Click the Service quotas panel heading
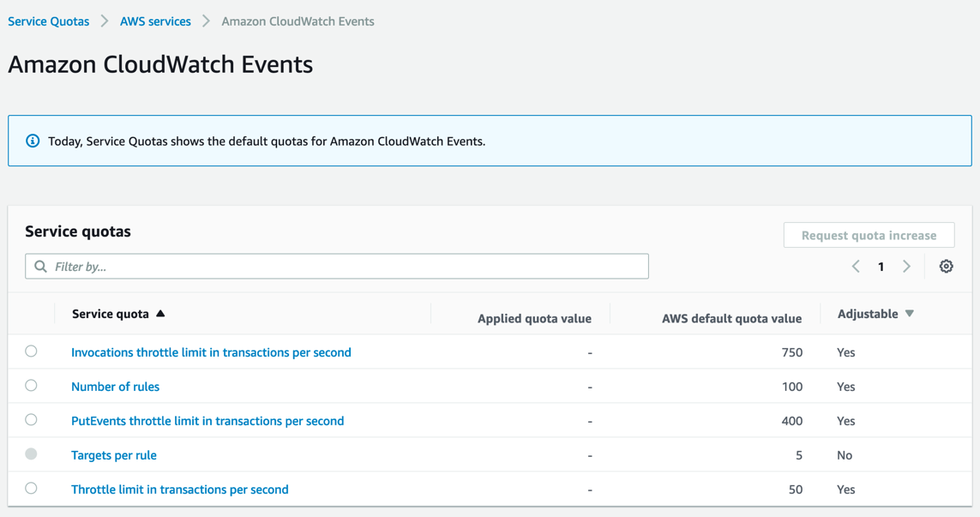980x517 pixels. point(78,231)
